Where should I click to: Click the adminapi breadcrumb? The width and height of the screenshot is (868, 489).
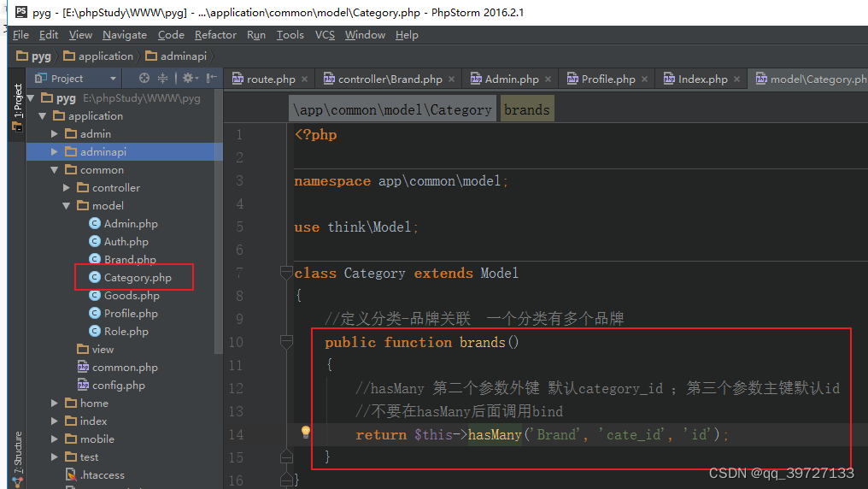176,56
